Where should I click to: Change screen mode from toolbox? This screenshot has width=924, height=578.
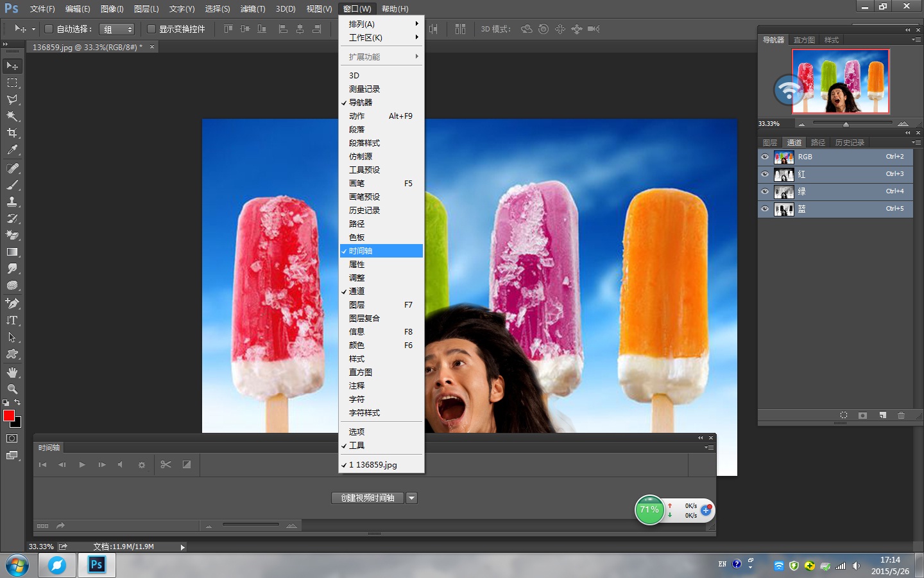coord(12,455)
